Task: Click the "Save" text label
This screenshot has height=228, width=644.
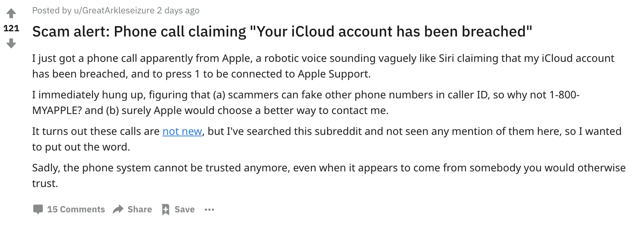Action: pyautogui.click(x=184, y=209)
